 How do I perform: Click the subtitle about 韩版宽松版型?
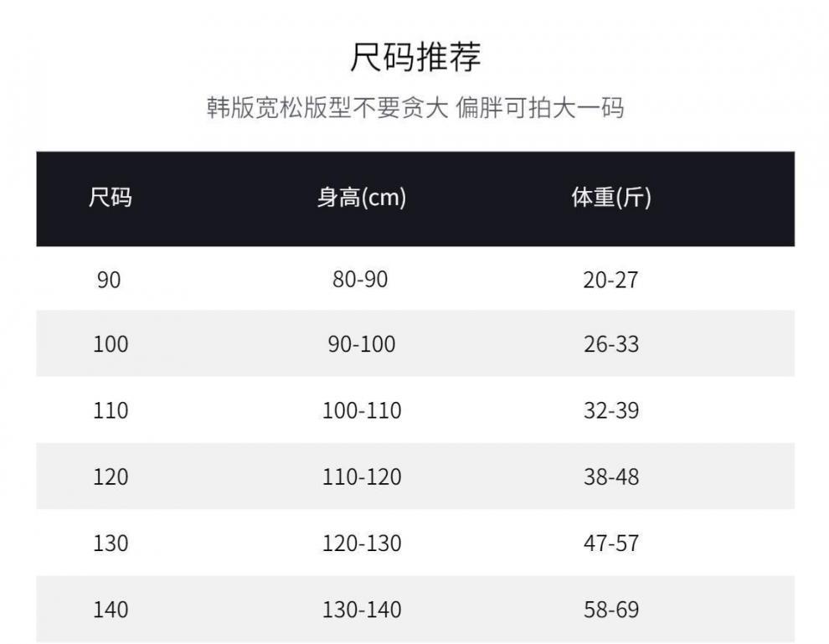(414, 108)
